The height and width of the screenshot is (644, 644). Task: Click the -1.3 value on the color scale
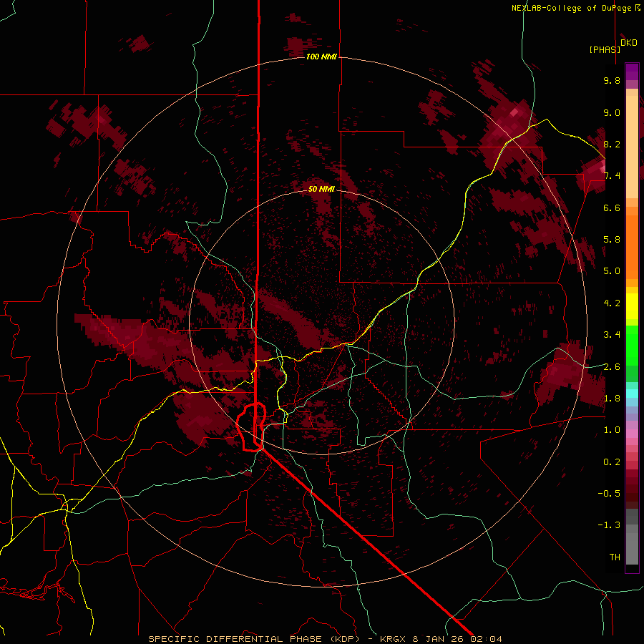pyautogui.click(x=609, y=525)
